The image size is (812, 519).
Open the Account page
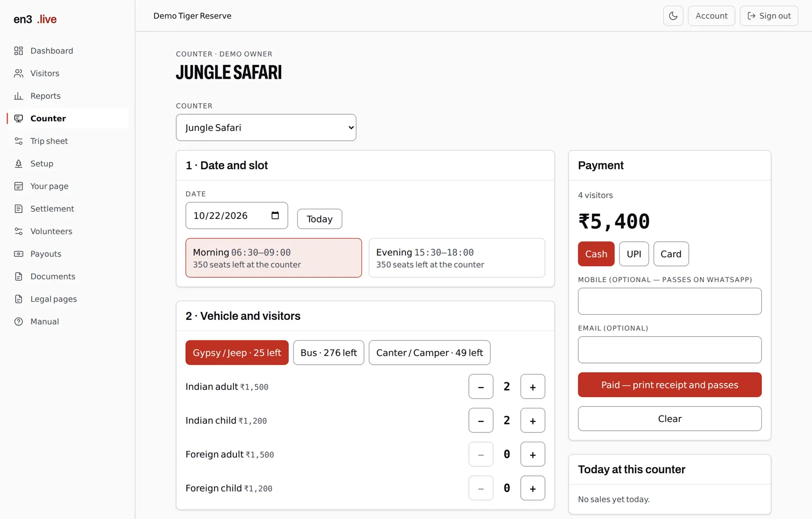712,16
